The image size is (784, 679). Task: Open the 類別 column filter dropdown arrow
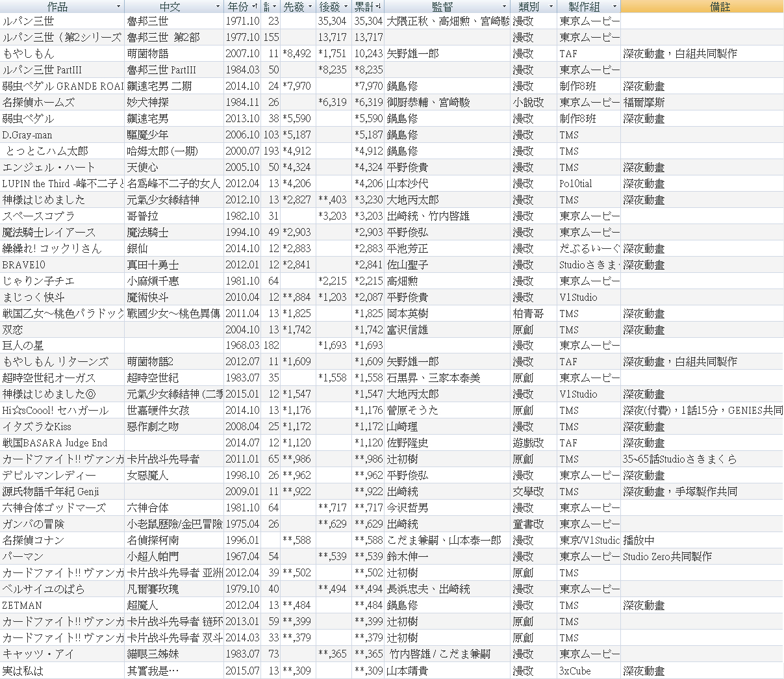tap(551, 6)
